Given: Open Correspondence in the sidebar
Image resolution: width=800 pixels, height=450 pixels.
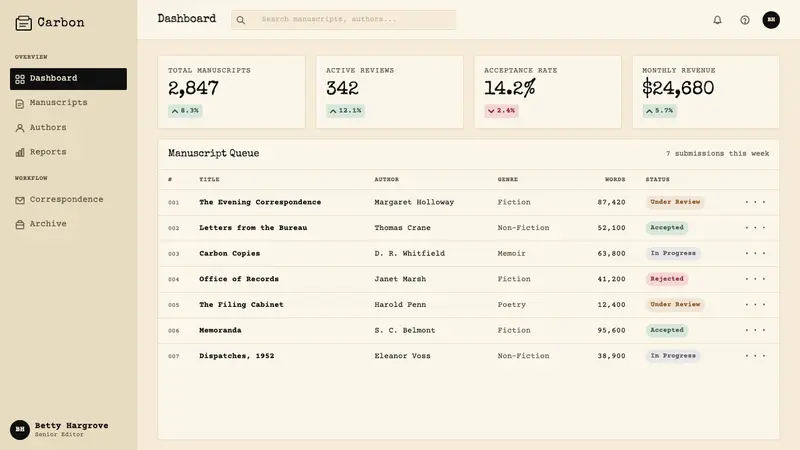Looking at the screenshot, I should pos(68,199).
